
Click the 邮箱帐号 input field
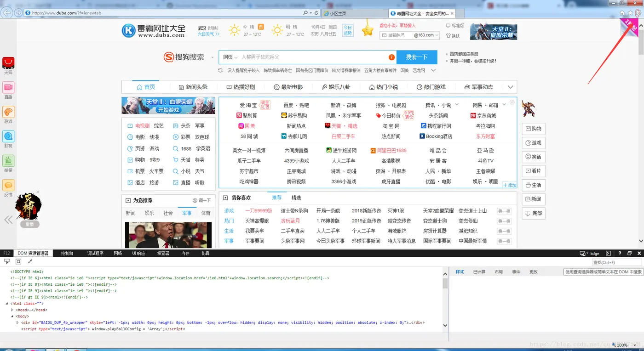396,35
